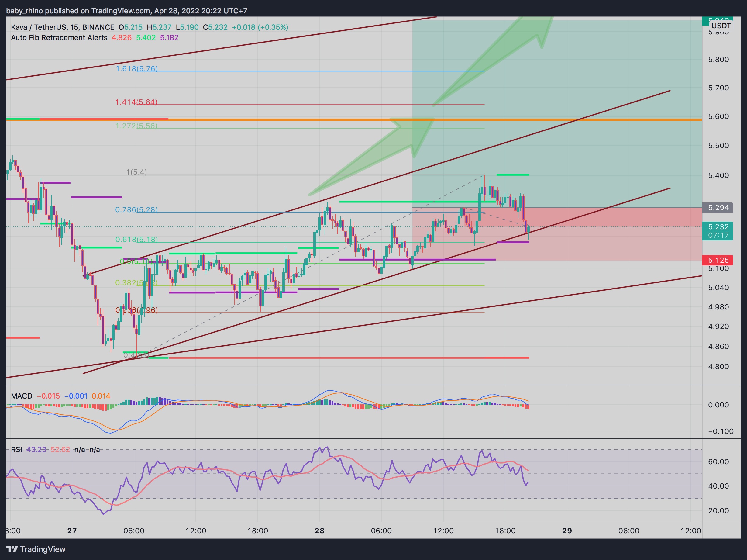Click the 5.700 price axis label

[719, 88]
